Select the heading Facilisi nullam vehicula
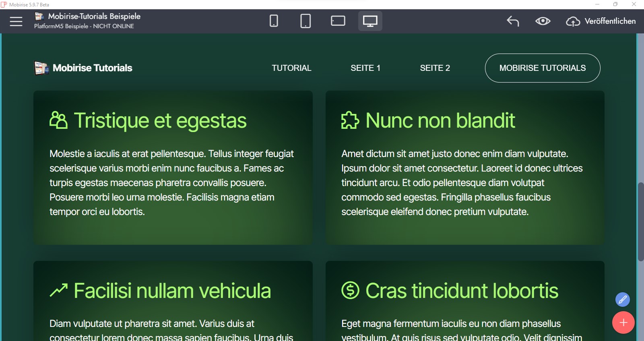Screen dimensions: 644x341 click(172, 291)
